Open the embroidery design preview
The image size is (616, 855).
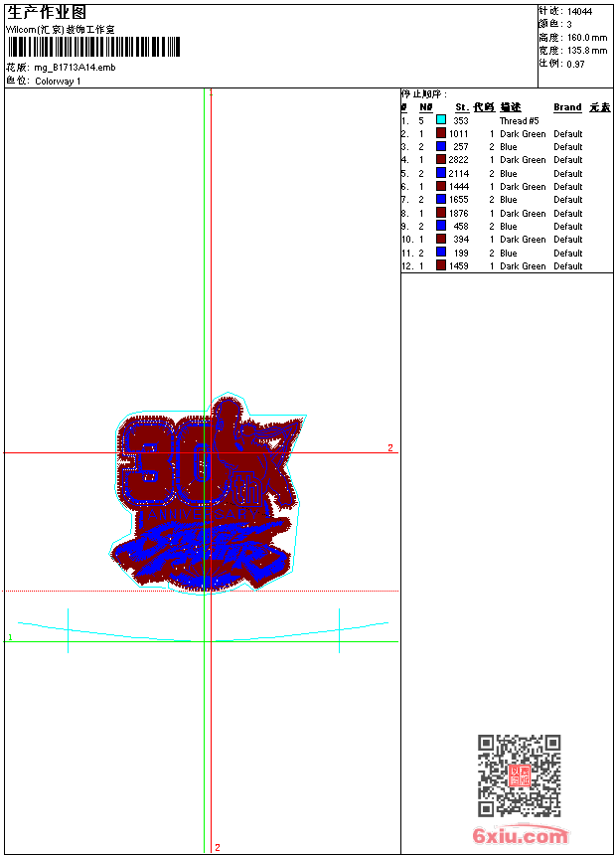[208, 492]
